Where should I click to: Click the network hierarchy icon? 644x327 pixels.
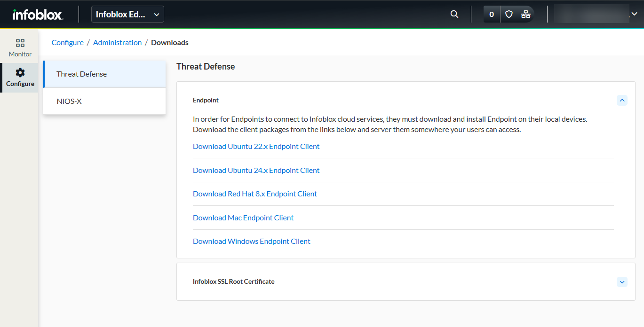pos(525,14)
